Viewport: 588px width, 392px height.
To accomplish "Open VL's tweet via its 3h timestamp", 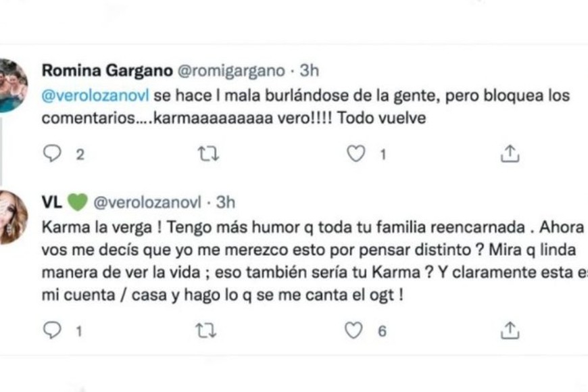I will (226, 199).
